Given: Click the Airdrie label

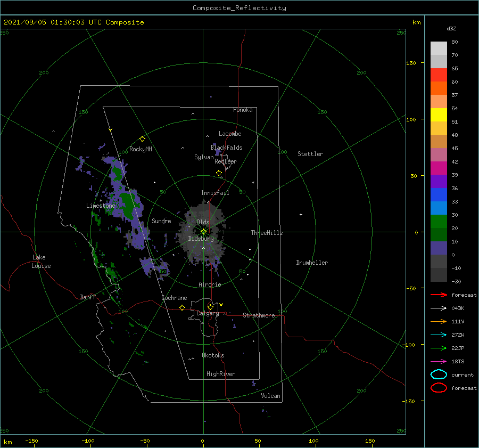Looking at the screenshot, I should point(210,284).
